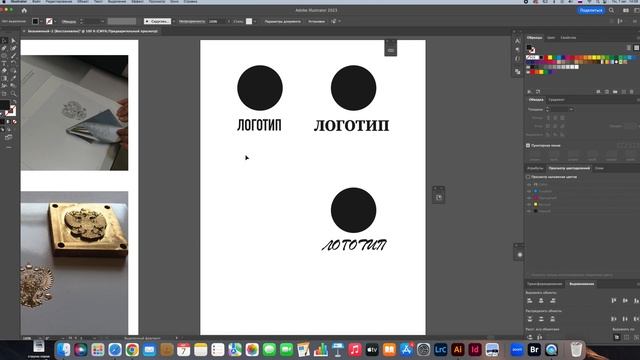
Task: Open the Стиль graphic style dropdown
Action: click(x=255, y=21)
